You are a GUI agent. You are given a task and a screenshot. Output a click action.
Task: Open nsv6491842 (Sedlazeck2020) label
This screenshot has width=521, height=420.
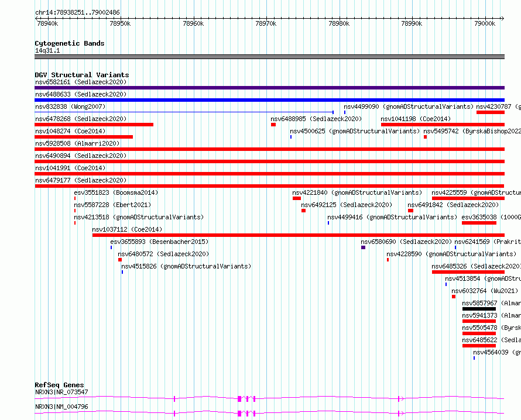click(x=453, y=205)
